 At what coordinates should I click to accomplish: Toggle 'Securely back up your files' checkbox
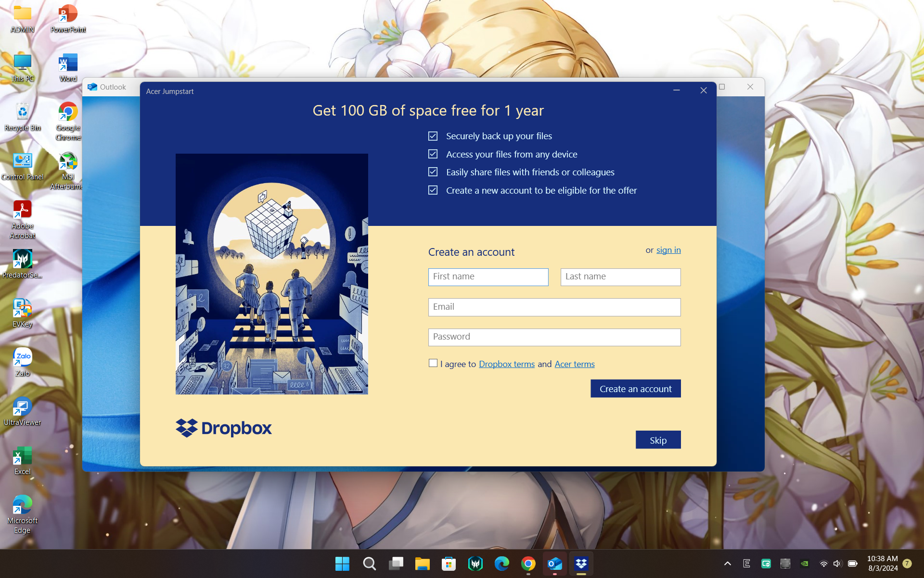click(433, 136)
